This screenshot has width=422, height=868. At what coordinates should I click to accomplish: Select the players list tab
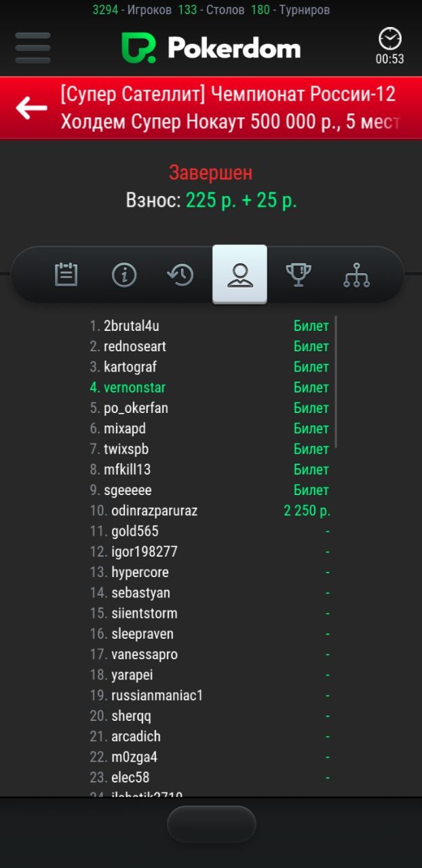click(239, 275)
